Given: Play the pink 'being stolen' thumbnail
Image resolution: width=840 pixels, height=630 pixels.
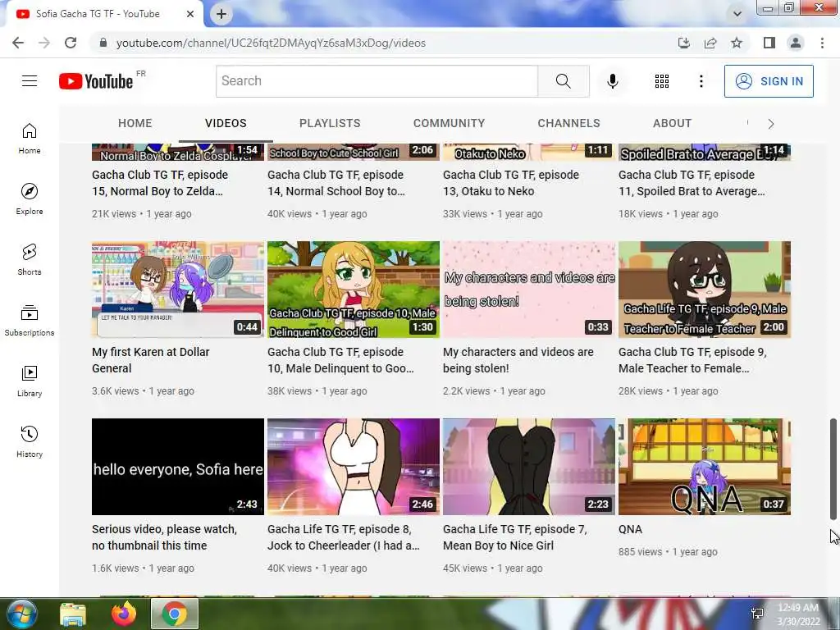Looking at the screenshot, I should click(x=529, y=290).
